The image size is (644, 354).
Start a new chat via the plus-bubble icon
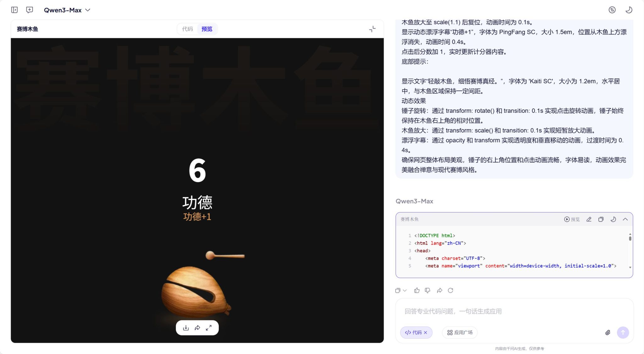click(30, 10)
